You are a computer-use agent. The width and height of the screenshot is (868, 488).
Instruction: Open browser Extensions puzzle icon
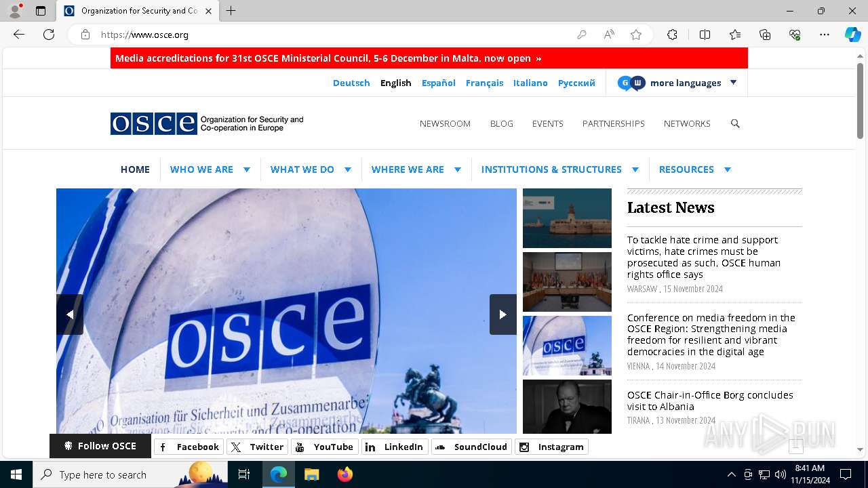[672, 35]
